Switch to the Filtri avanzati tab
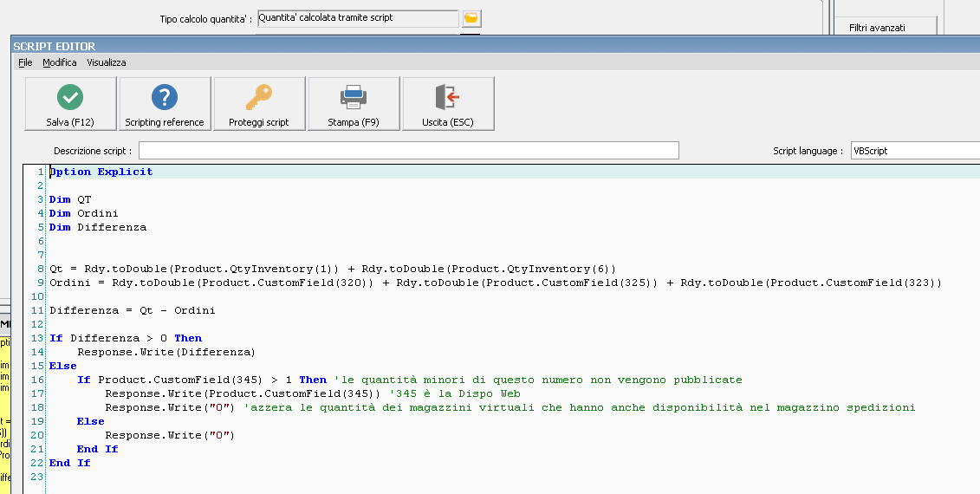Image resolution: width=980 pixels, height=494 pixels. [x=877, y=28]
